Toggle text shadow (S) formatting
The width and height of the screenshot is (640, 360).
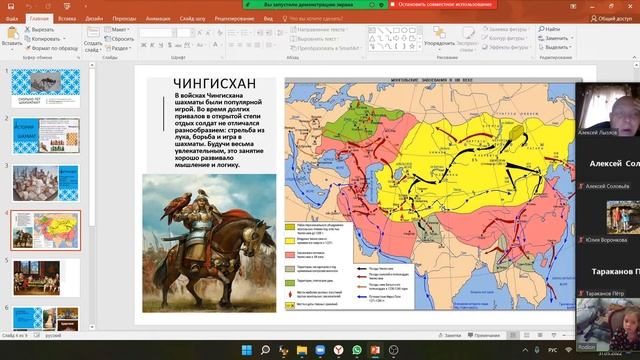click(170, 45)
